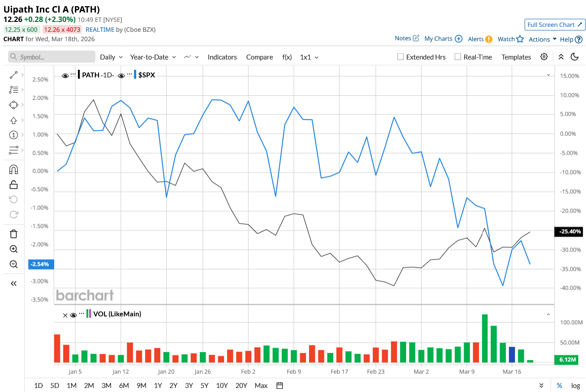Delete drawings with the trash icon

click(13, 234)
